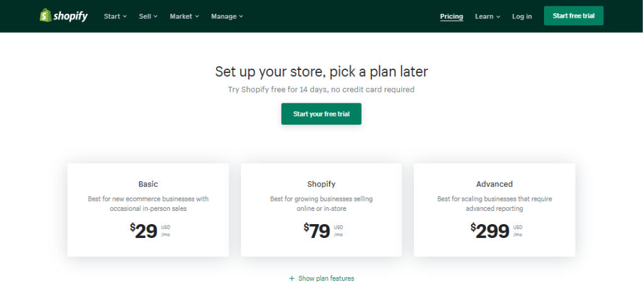
Task: Select the Shopify plan card
Action: [321, 210]
